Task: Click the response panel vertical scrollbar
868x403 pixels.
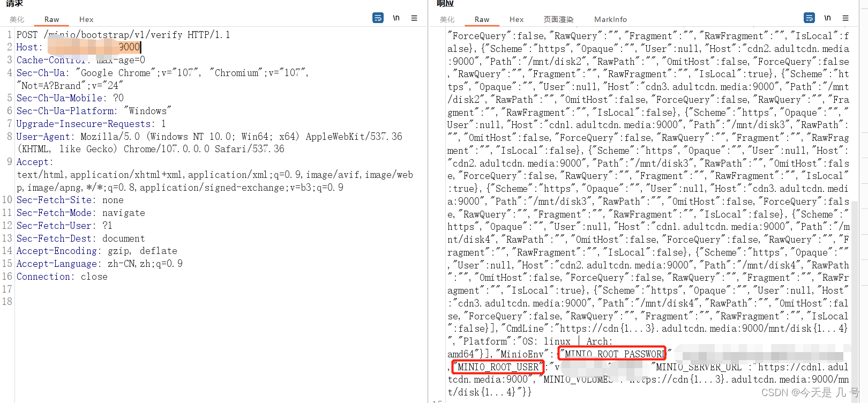Action: pos(855,300)
